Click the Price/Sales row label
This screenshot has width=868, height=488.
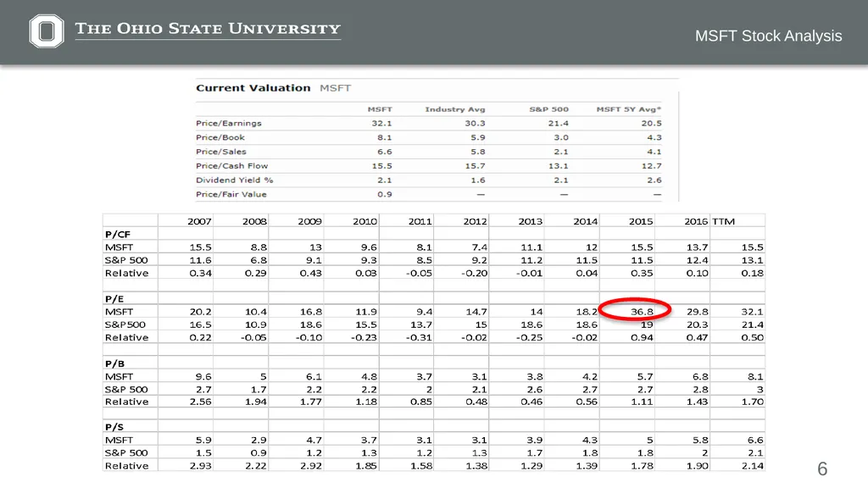221,152
